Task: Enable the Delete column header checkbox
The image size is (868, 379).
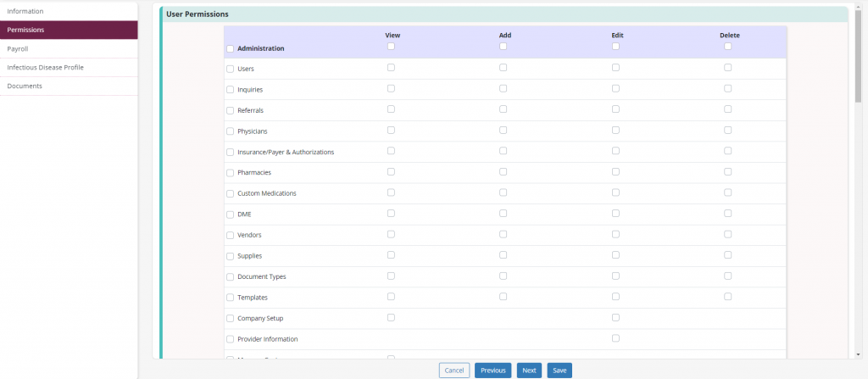Action: pyautogui.click(x=727, y=47)
